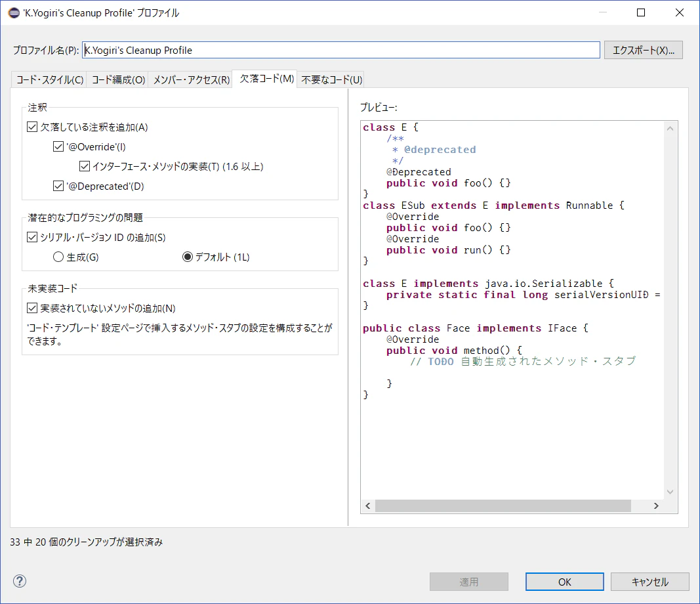Select the 欠落コード(M) tab

pos(266,79)
